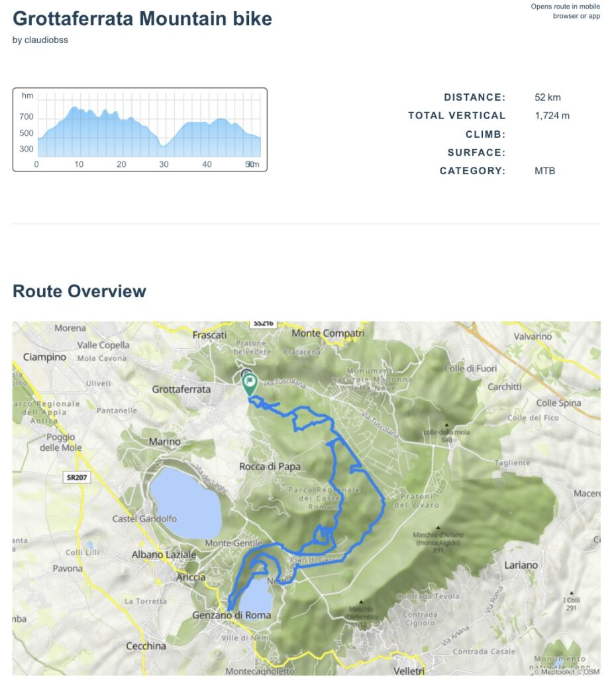
Task: Click the I Colli peak triangle
Action: (x=570, y=593)
